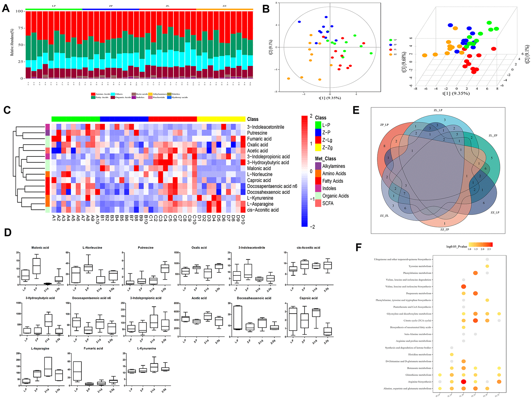Image resolution: width=532 pixels, height=399 pixels.
Task: Select the pale green Organic Acids Met_Class swatch
Action: tap(318, 196)
